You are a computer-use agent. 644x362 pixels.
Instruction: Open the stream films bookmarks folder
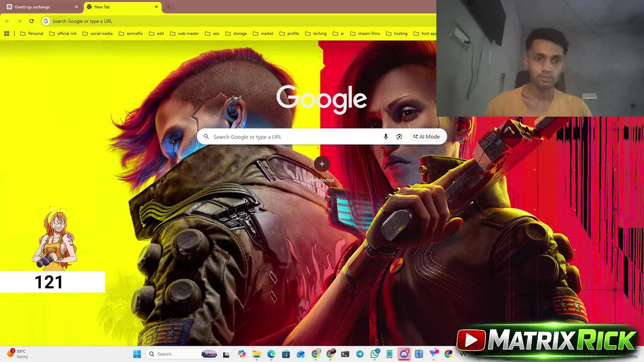tap(365, 34)
